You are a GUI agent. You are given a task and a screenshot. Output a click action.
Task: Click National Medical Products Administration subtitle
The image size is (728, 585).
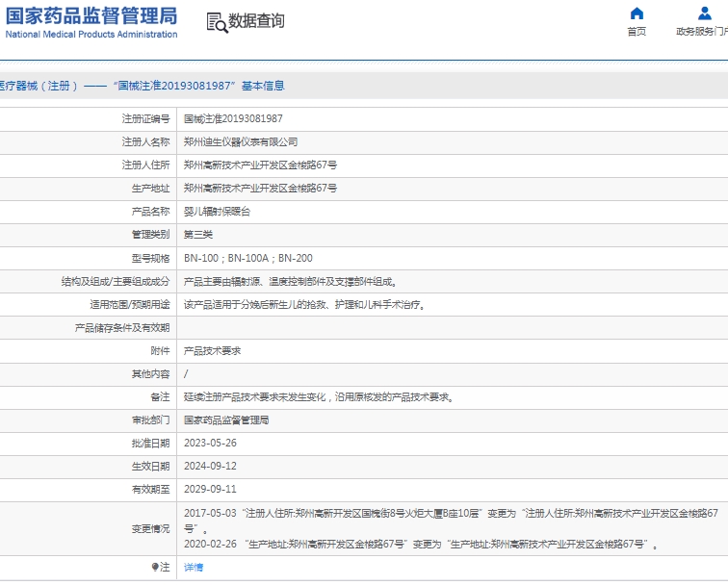click(91, 35)
